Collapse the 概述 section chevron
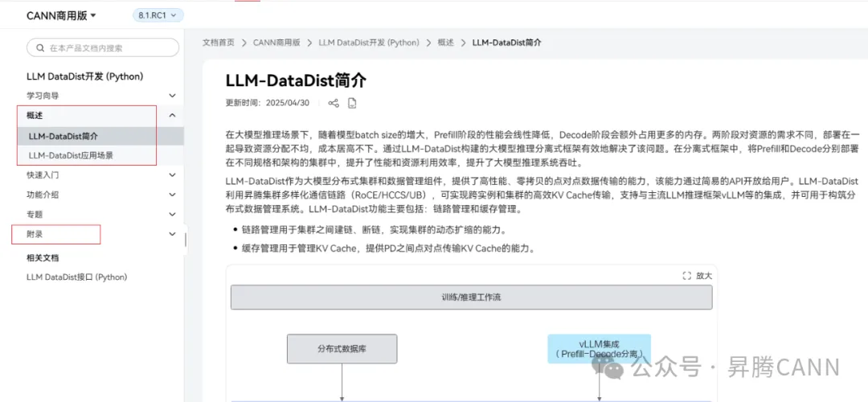This screenshot has height=402, width=868. coord(172,115)
